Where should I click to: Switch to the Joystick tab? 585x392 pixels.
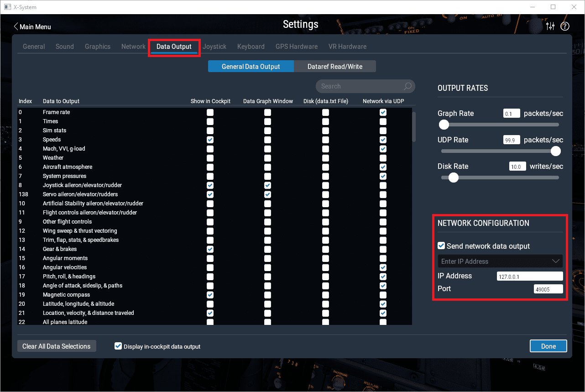click(x=214, y=47)
